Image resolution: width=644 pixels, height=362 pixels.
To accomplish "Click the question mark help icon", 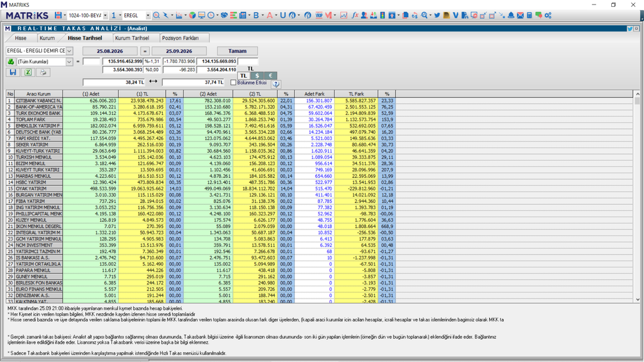I will (276, 84).
